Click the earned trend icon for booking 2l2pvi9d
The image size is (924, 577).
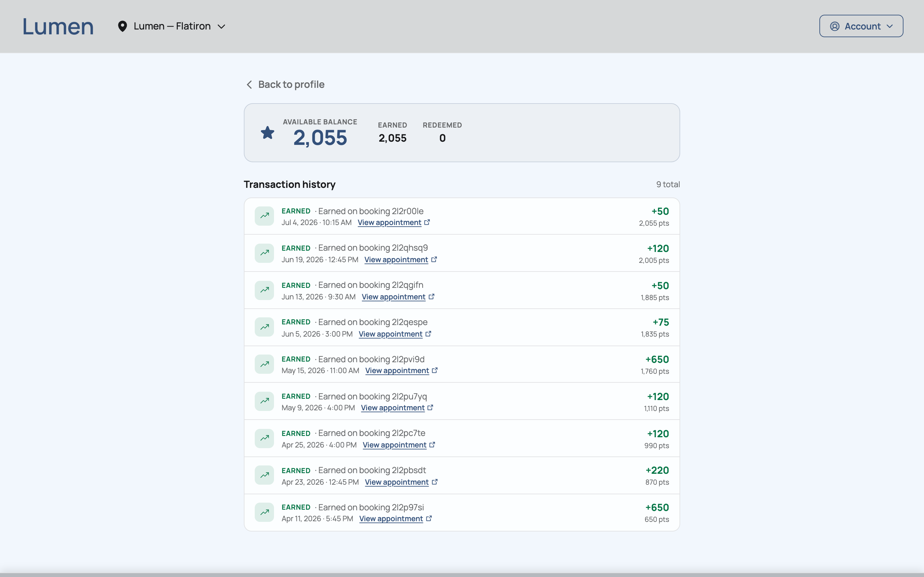coord(264,364)
